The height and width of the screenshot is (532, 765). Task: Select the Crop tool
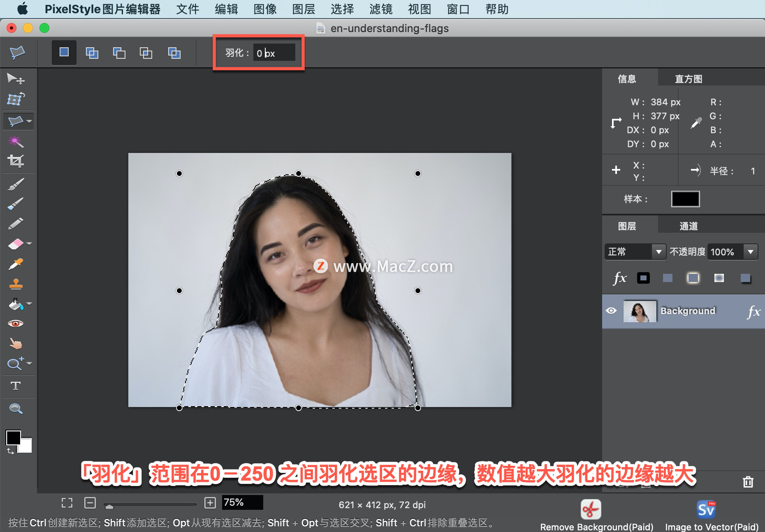[16, 161]
